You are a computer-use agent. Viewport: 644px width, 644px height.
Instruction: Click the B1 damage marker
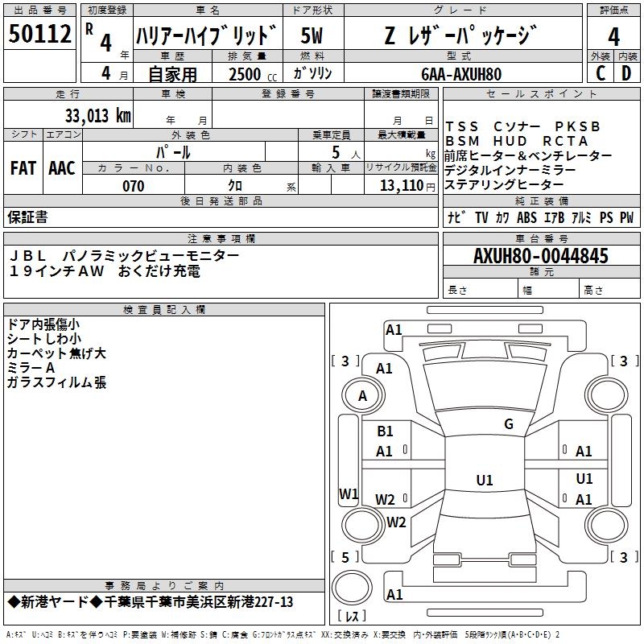tap(385, 431)
